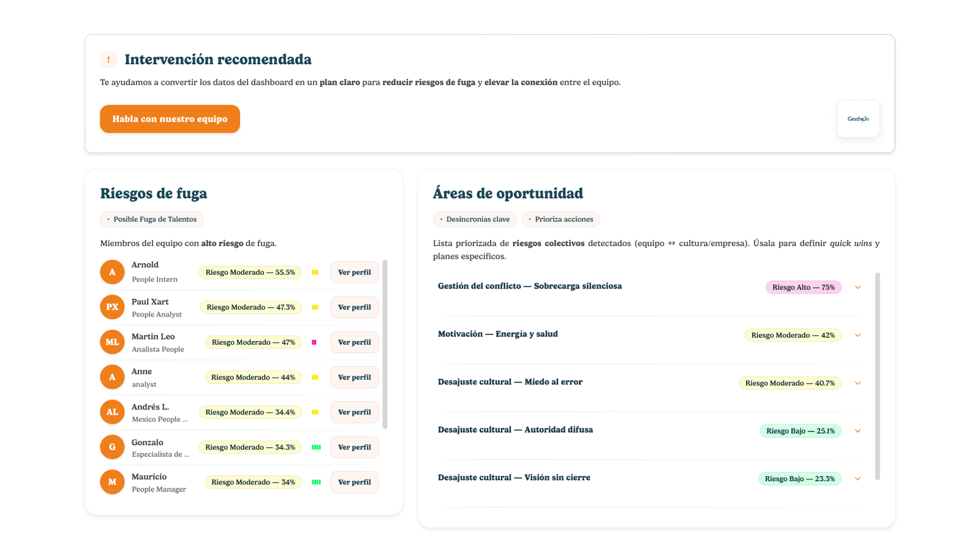Image resolution: width=980 pixels, height=551 pixels.
Task: Expand Gestión del conflicto — Sobrecarga silenciosa
Action: pos(858,287)
